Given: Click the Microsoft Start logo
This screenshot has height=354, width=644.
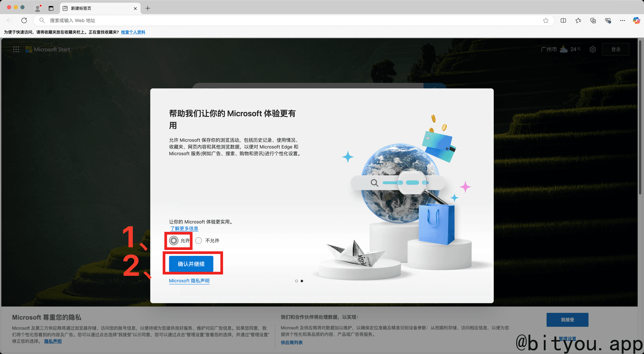Looking at the screenshot, I should pyautogui.click(x=48, y=49).
